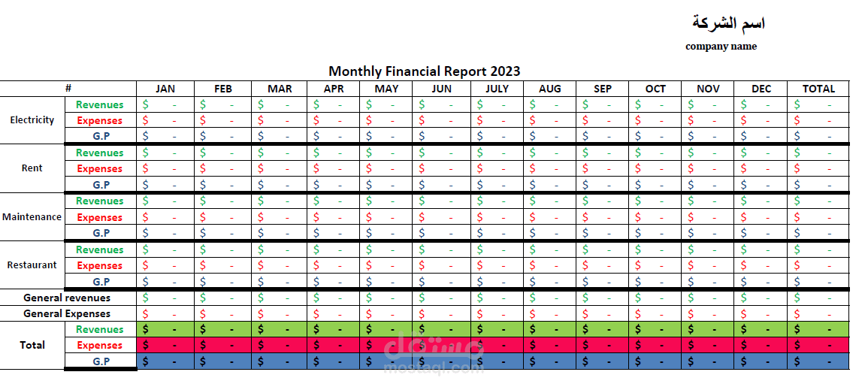Select the Total section G.P label
The image size is (868, 384).
101,361
